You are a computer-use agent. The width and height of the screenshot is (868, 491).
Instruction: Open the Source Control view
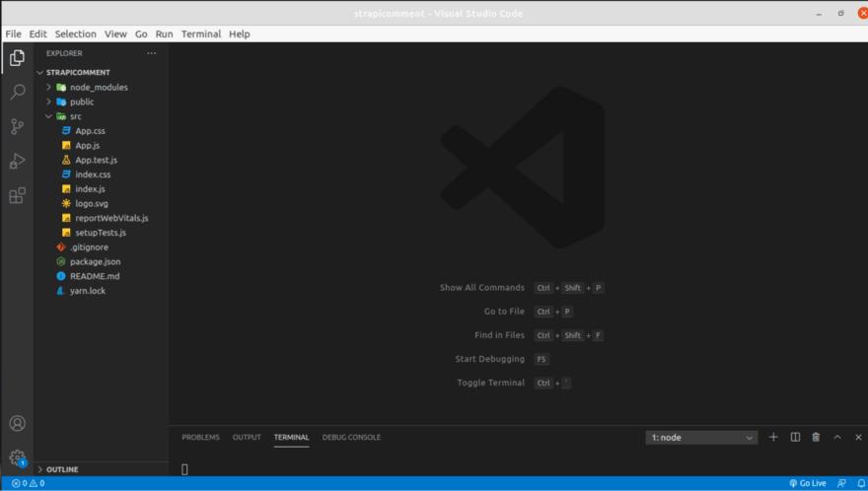click(x=17, y=126)
